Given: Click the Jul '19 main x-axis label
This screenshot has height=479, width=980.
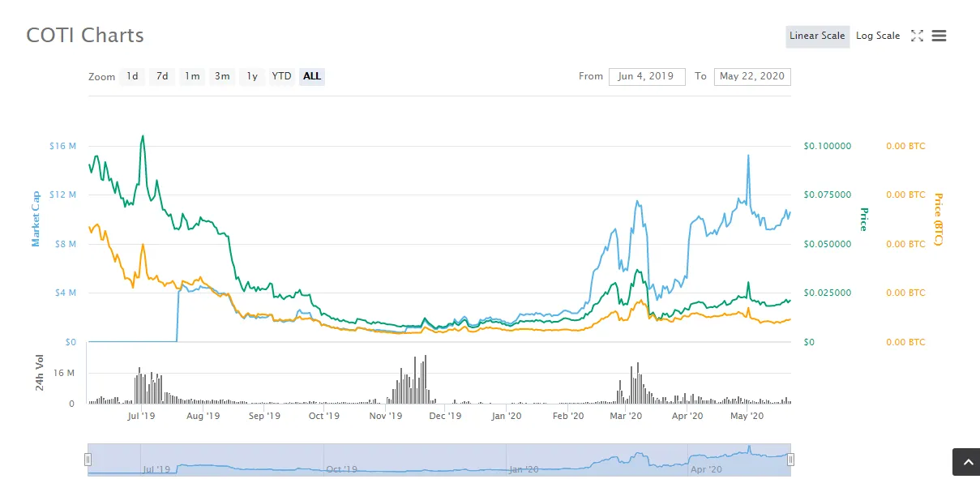Looking at the screenshot, I should [142, 416].
